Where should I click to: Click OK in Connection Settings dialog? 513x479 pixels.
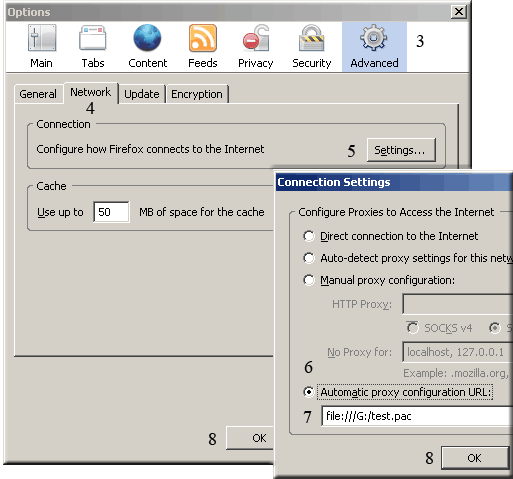pos(474,458)
